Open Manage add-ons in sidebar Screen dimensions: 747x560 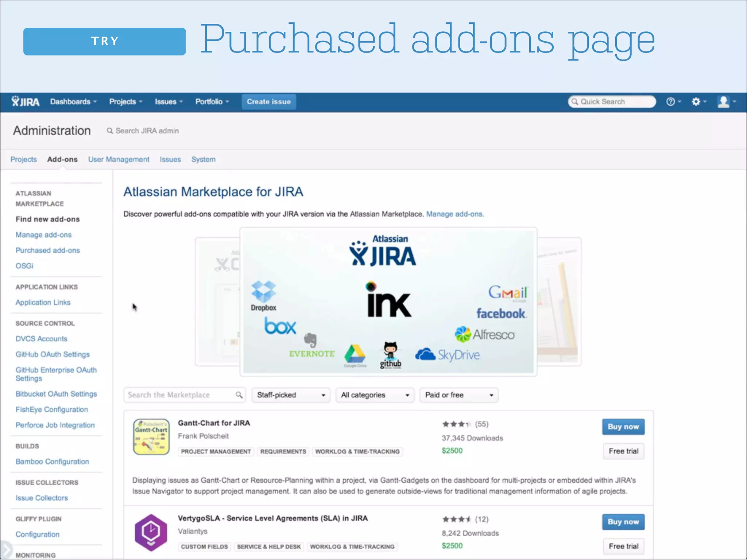point(43,235)
